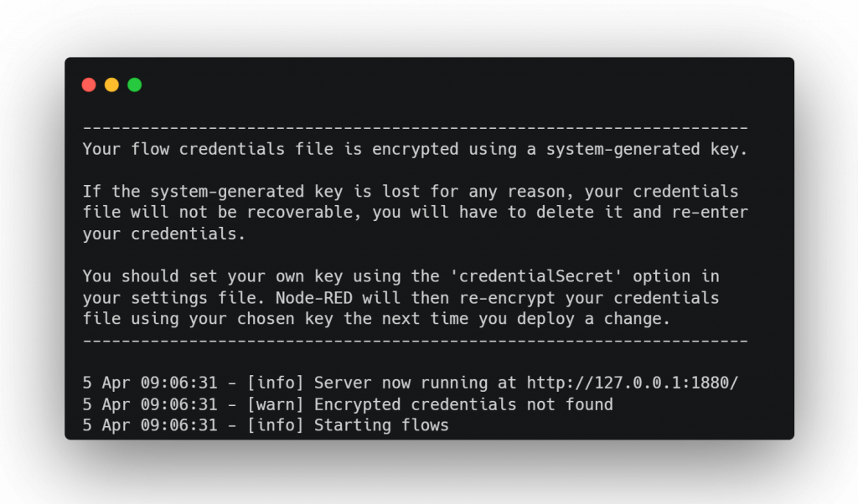The image size is (858, 504).
Task: Click the green zoom window control
Action: [134, 85]
